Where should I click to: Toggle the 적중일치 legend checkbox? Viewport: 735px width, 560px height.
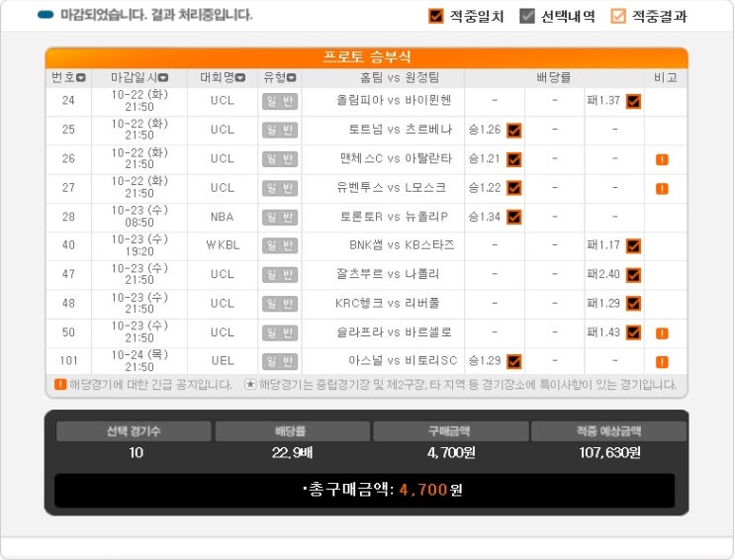coord(436,16)
